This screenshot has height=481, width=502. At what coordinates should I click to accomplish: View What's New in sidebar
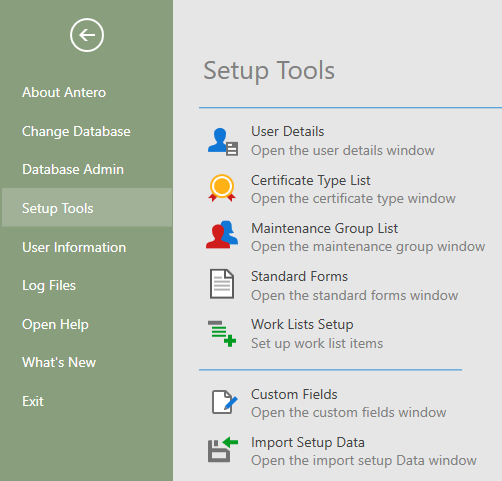coord(59,362)
